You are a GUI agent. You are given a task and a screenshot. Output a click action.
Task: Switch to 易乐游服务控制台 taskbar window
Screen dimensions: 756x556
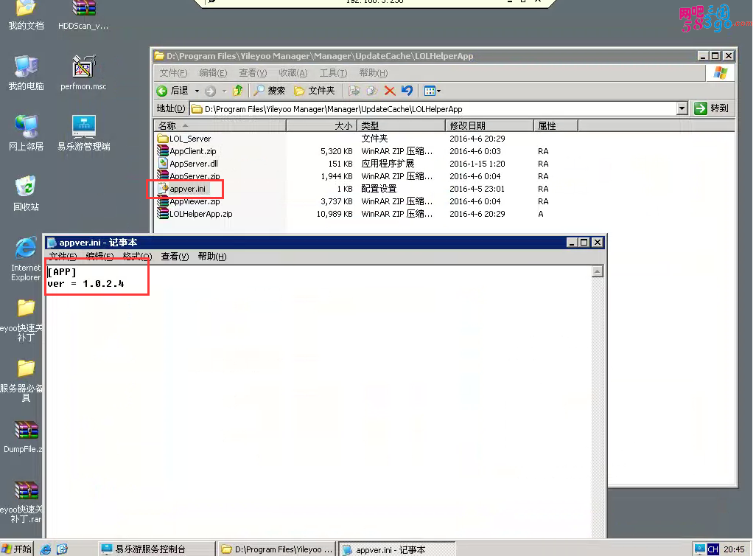(156, 549)
